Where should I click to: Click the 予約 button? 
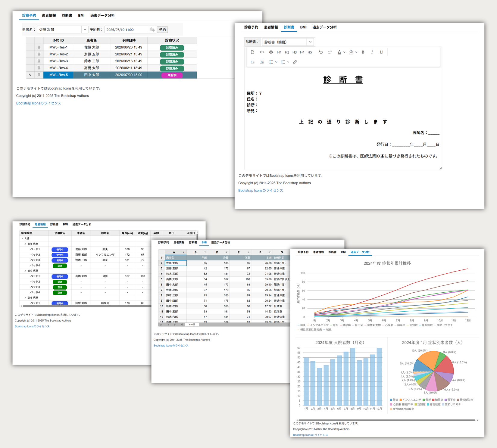coord(163,30)
